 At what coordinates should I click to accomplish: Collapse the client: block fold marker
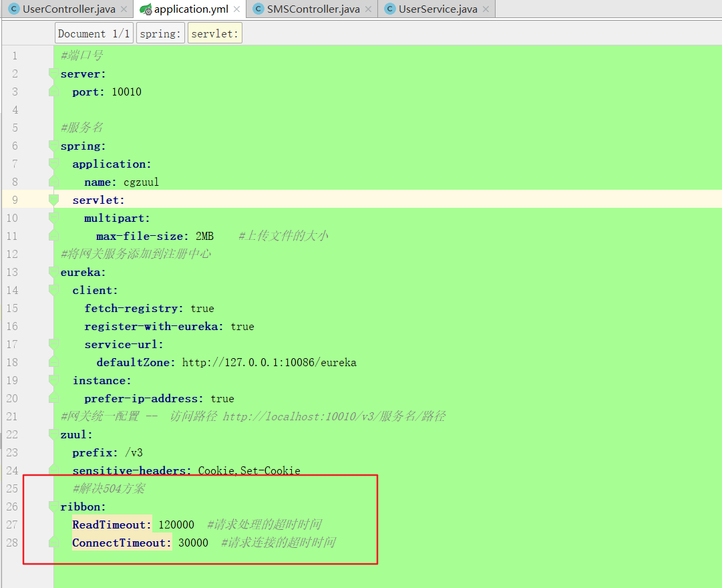coord(53,290)
